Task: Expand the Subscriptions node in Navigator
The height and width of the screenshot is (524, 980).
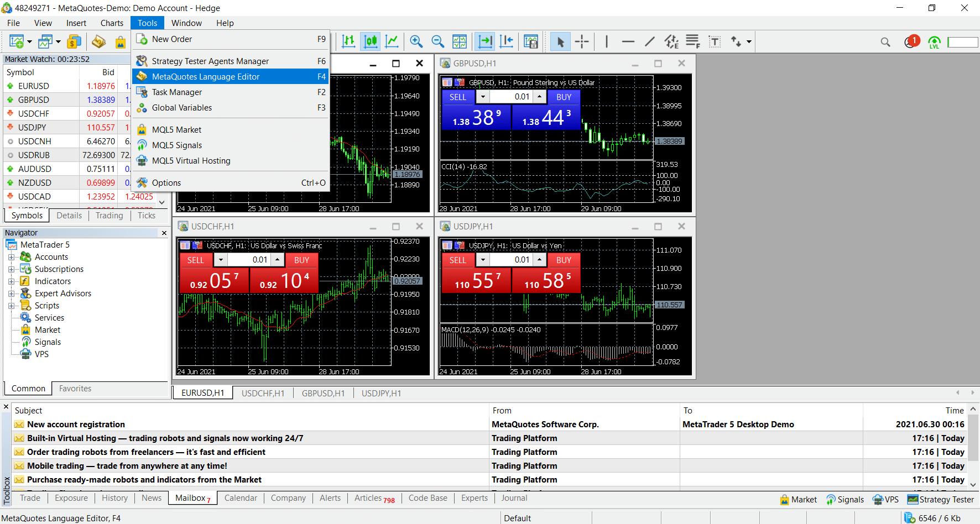Action: pyautogui.click(x=11, y=269)
